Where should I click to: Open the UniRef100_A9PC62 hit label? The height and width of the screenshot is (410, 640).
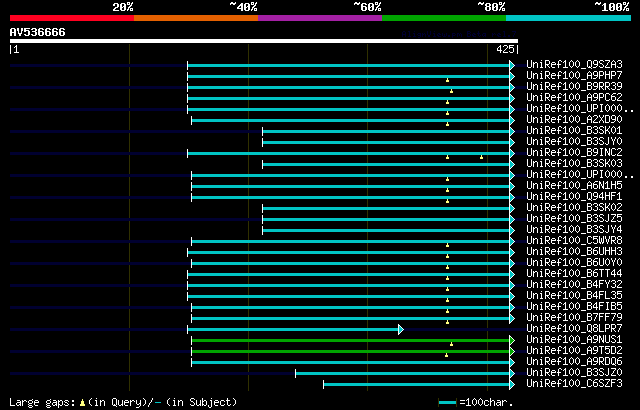pos(574,98)
